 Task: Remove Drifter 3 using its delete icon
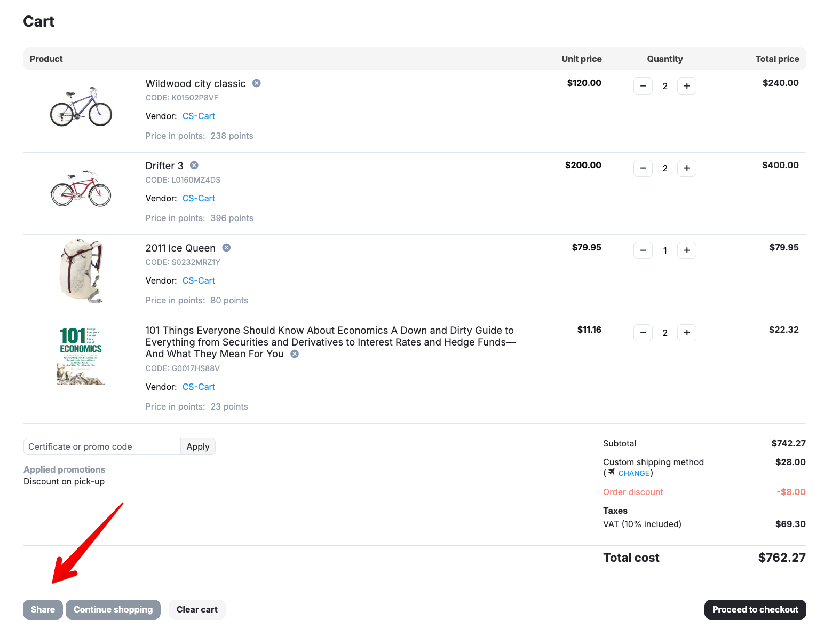click(194, 166)
